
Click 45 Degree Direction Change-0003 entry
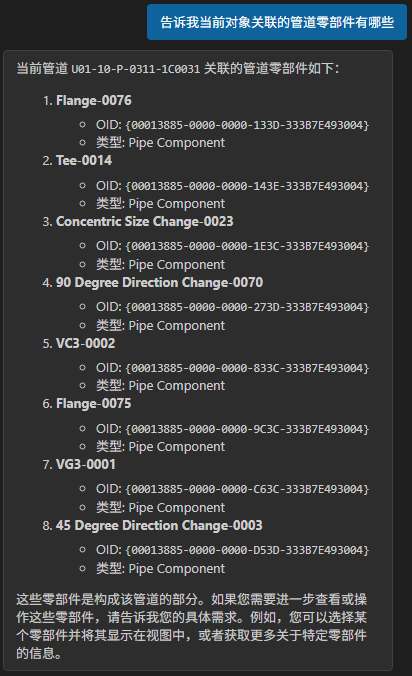(x=159, y=525)
